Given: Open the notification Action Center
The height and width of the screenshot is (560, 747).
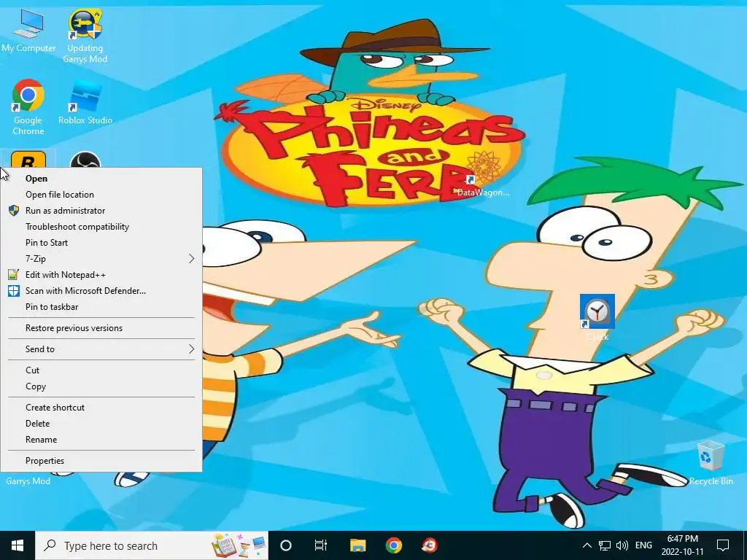Looking at the screenshot, I should (723, 545).
